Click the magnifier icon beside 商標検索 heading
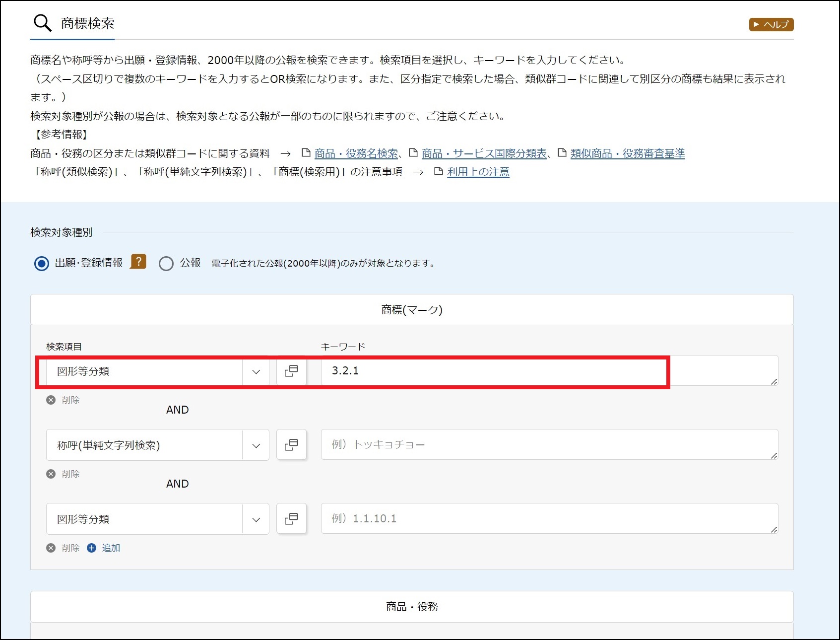Screen dimensions: 840x640 click(42, 22)
